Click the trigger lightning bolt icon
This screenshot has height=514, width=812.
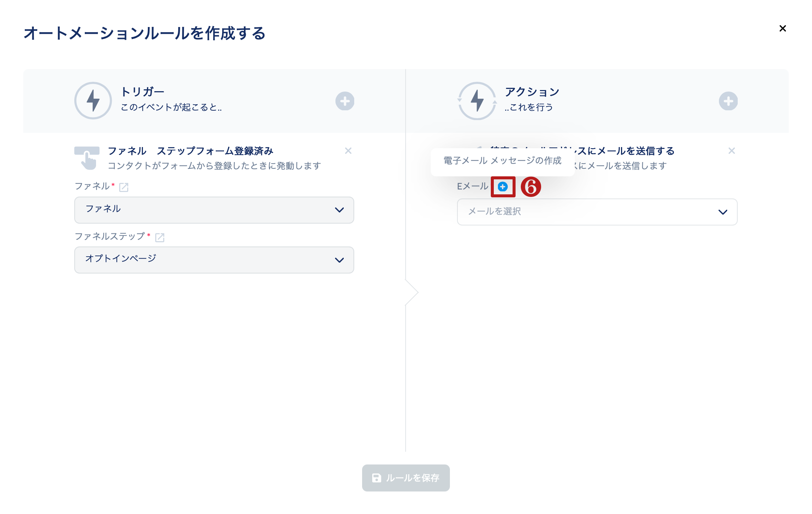[93, 101]
